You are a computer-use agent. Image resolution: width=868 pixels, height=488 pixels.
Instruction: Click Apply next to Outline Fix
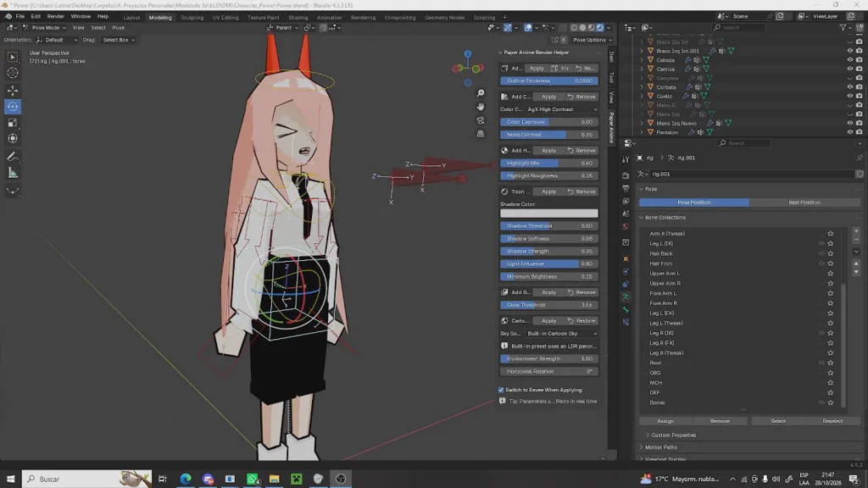(x=537, y=69)
